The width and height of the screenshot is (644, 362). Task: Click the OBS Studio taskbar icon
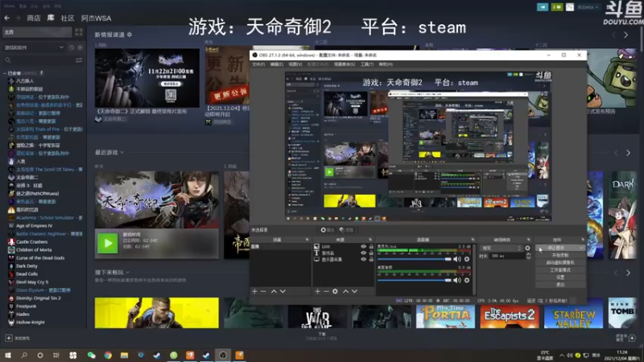pos(223,355)
